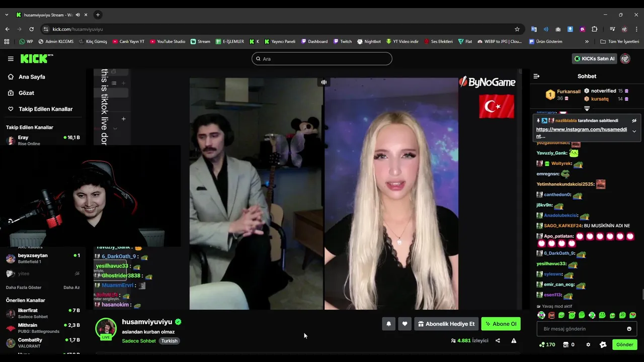Viewport: 644px width, 362px height.
Task: Report the stream using the warning icon
Action: tap(514, 341)
